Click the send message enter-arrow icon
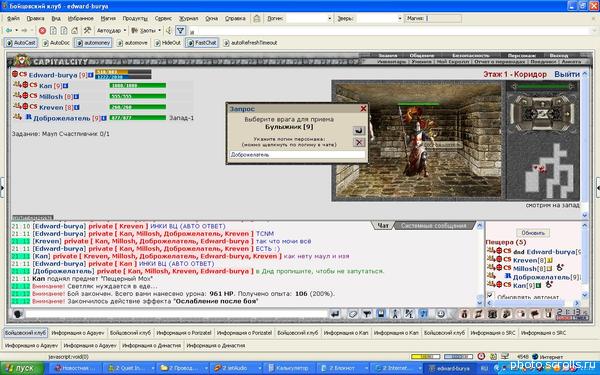 tap(335, 314)
